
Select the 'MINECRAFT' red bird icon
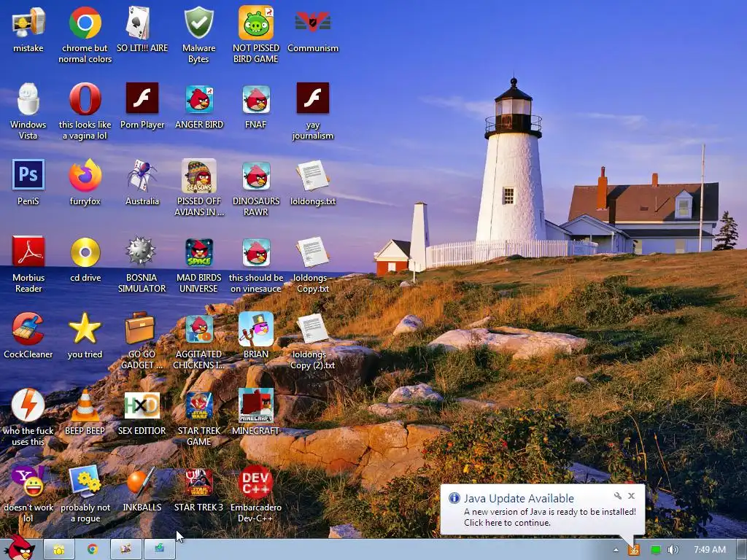coord(256,405)
